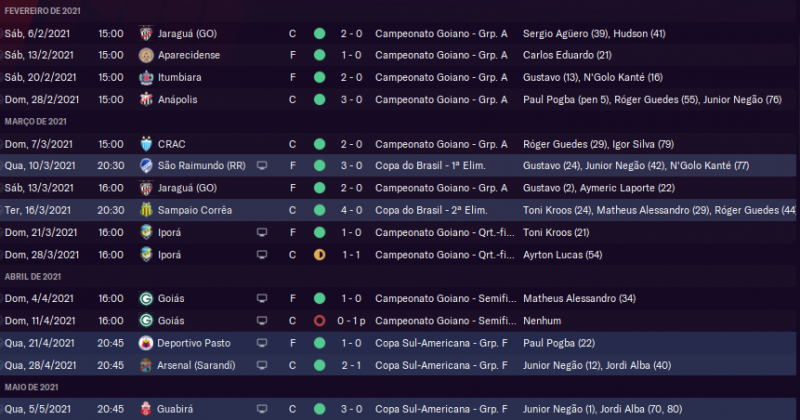Click the Aparecidense club badge

click(x=147, y=55)
